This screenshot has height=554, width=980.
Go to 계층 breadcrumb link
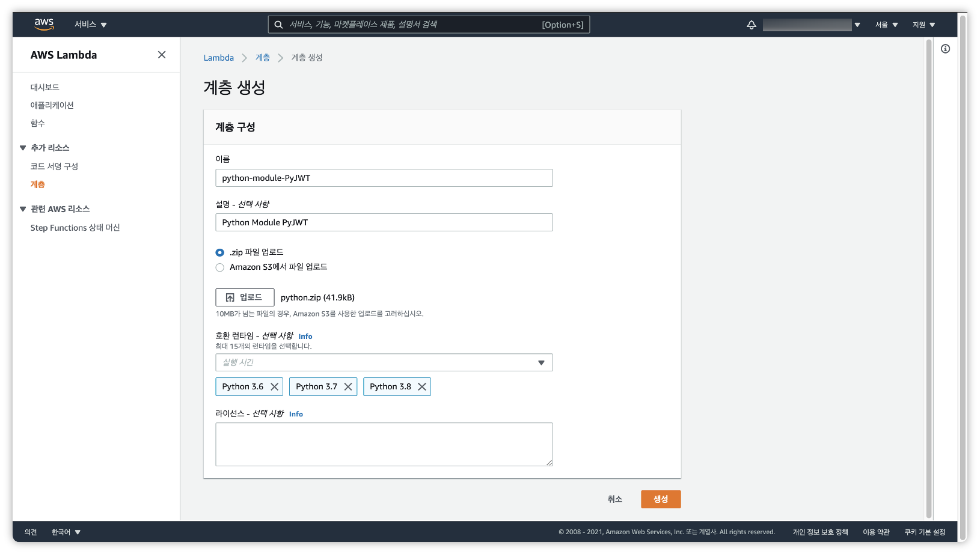[x=263, y=58]
